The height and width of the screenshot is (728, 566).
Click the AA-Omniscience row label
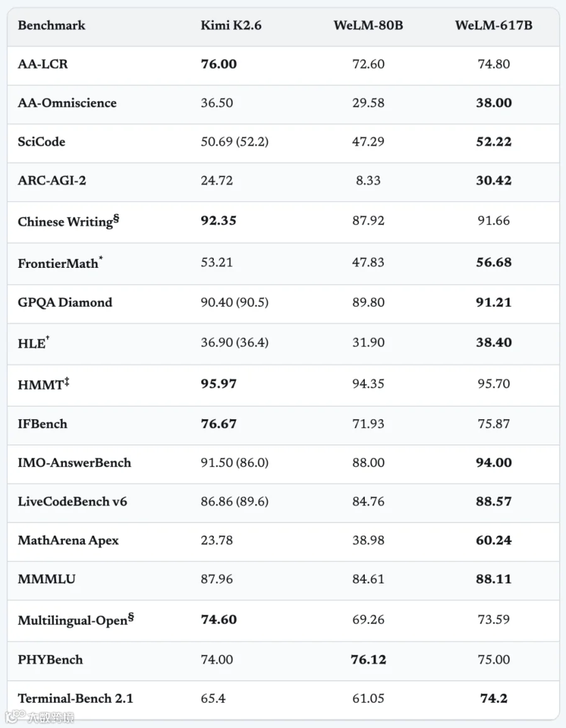[67, 102]
